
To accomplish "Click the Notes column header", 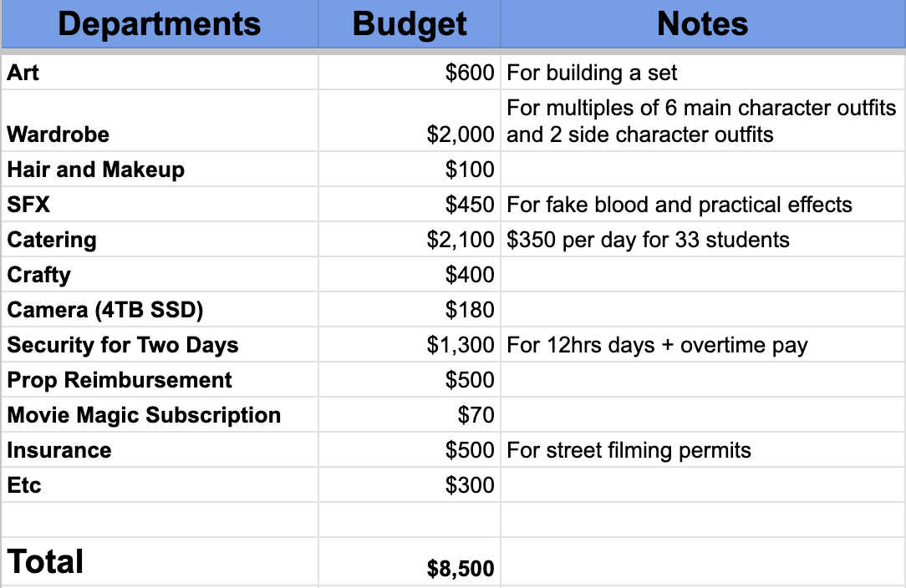I will click(702, 23).
